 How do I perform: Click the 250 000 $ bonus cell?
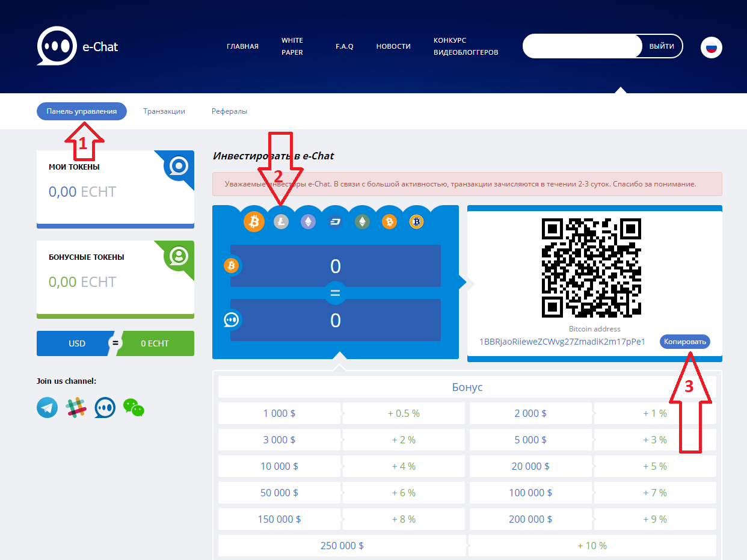342,546
